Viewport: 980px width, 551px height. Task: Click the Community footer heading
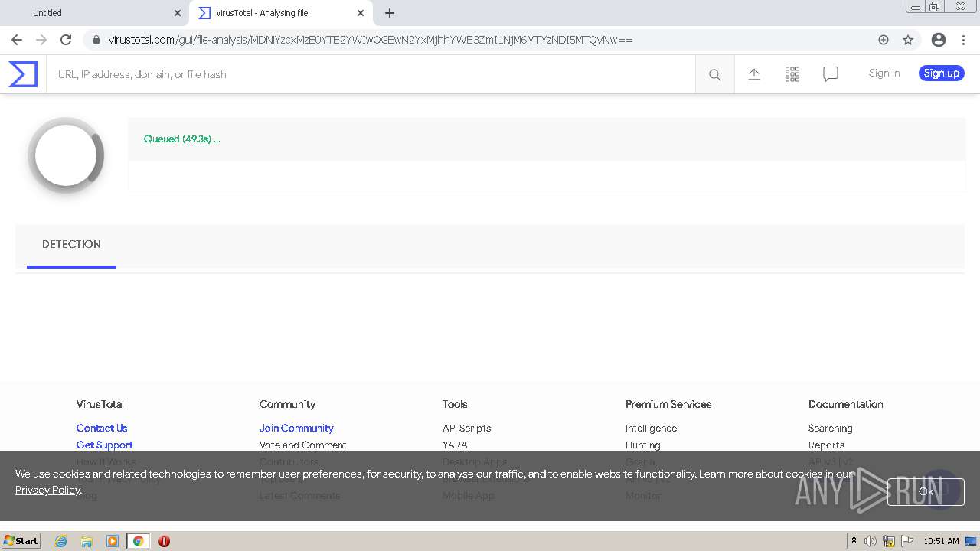tap(287, 404)
